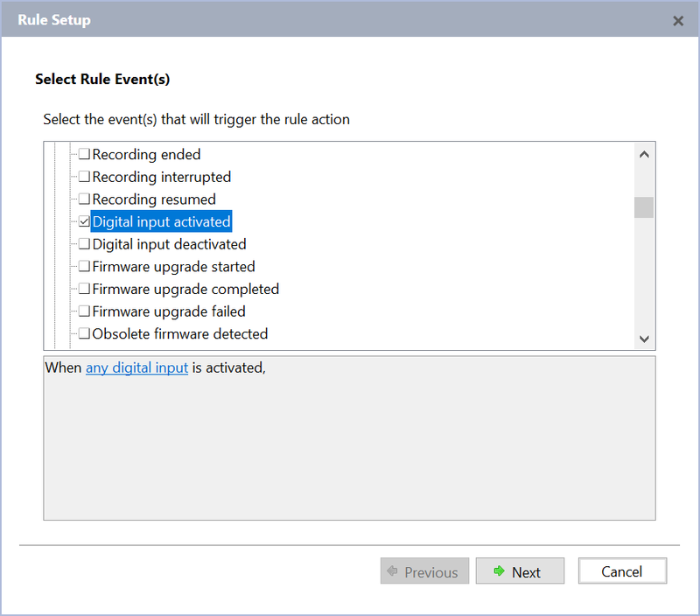Open the 'any digital input' link

[136, 368]
